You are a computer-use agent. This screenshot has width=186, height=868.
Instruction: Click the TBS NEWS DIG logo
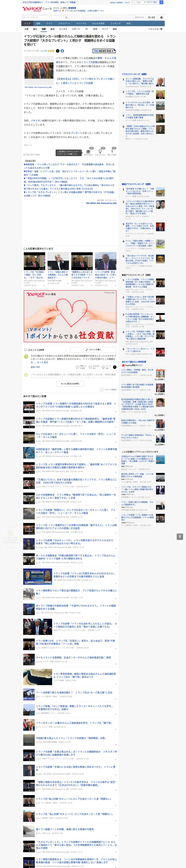tap(104, 51)
